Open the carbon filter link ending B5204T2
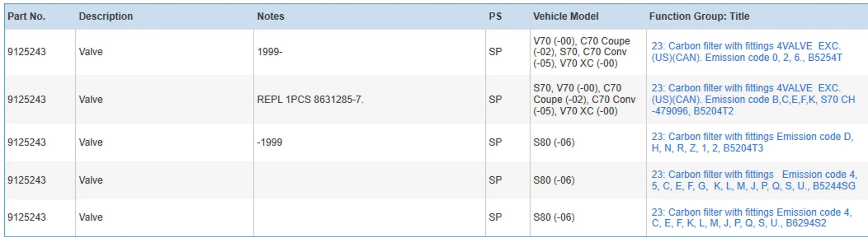868x237 pixels. [753, 99]
